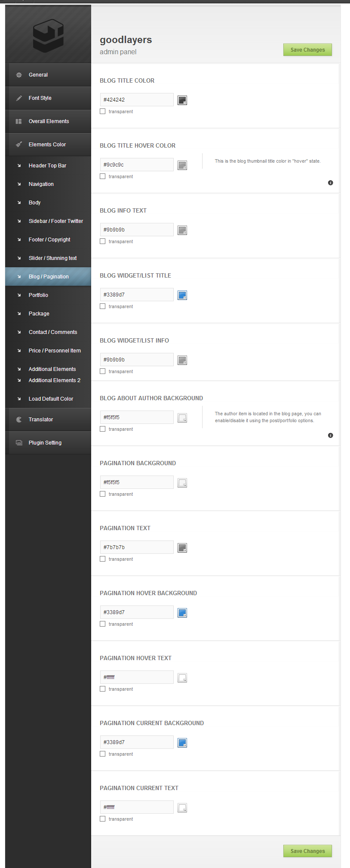The width and height of the screenshot is (350, 868).
Task: Toggle transparent under Blog Widget/List Info
Action: click(x=102, y=371)
